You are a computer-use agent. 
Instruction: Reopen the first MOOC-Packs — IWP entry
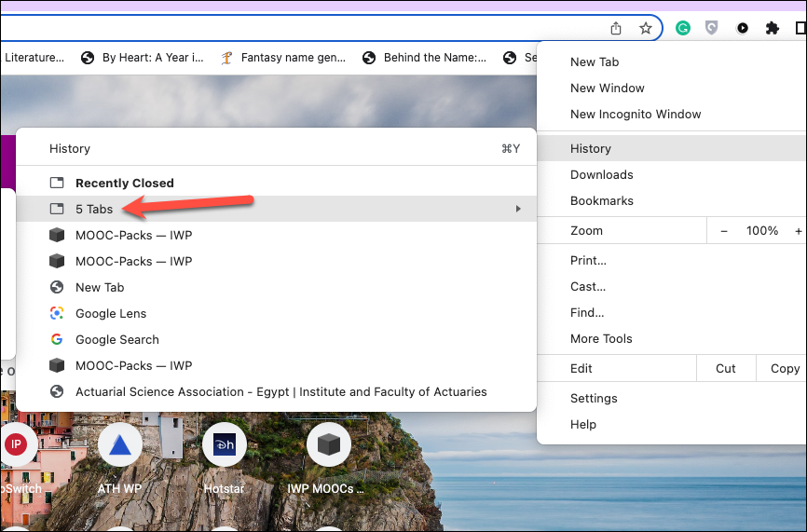pos(277,235)
